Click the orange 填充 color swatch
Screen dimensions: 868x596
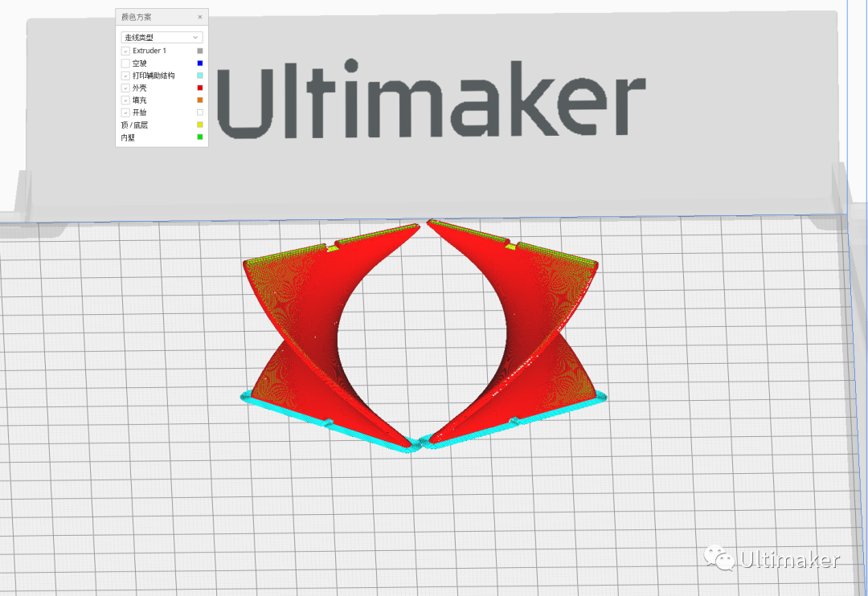[x=200, y=100]
